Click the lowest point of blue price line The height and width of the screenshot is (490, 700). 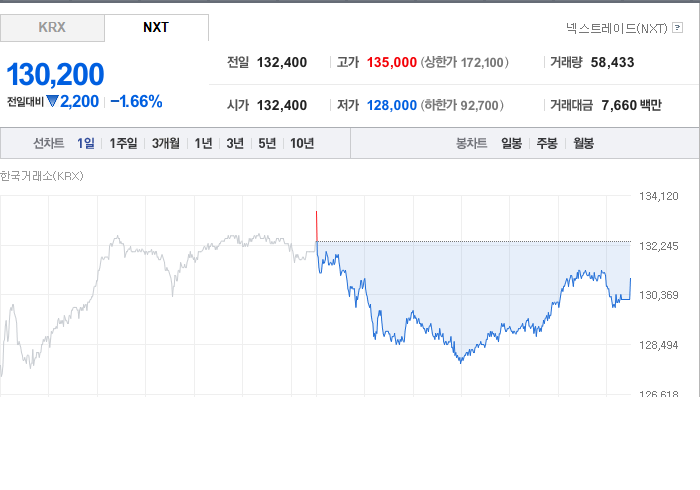click(461, 361)
